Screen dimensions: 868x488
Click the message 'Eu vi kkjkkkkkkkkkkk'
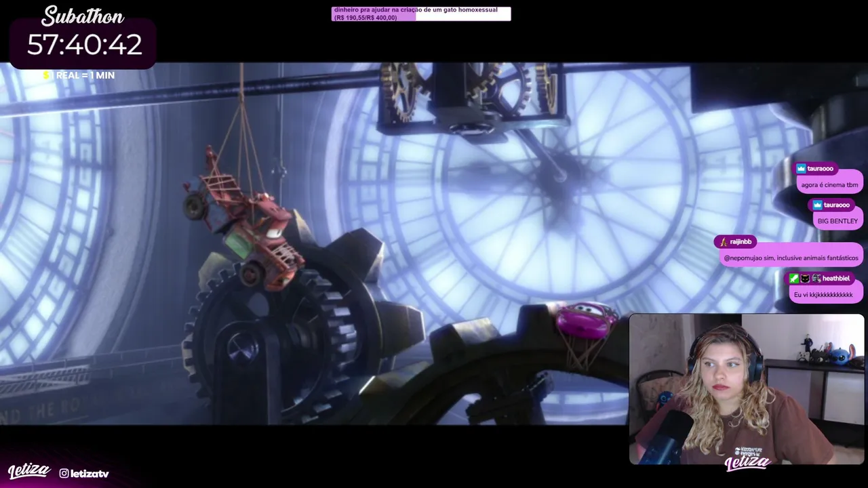823,295
